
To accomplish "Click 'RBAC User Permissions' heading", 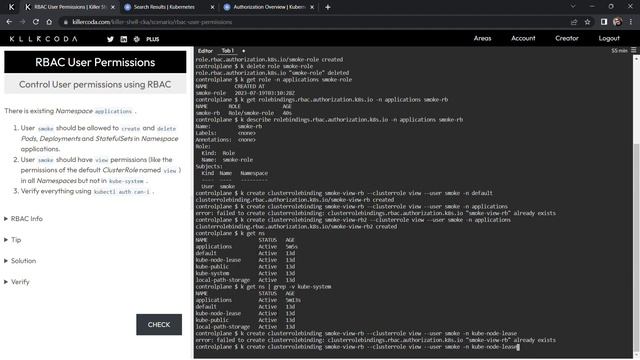I will click(x=95, y=62).
